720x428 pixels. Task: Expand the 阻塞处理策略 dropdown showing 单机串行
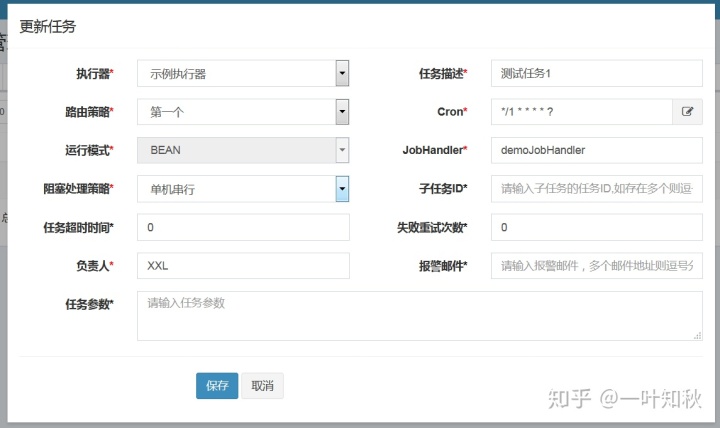click(243, 189)
